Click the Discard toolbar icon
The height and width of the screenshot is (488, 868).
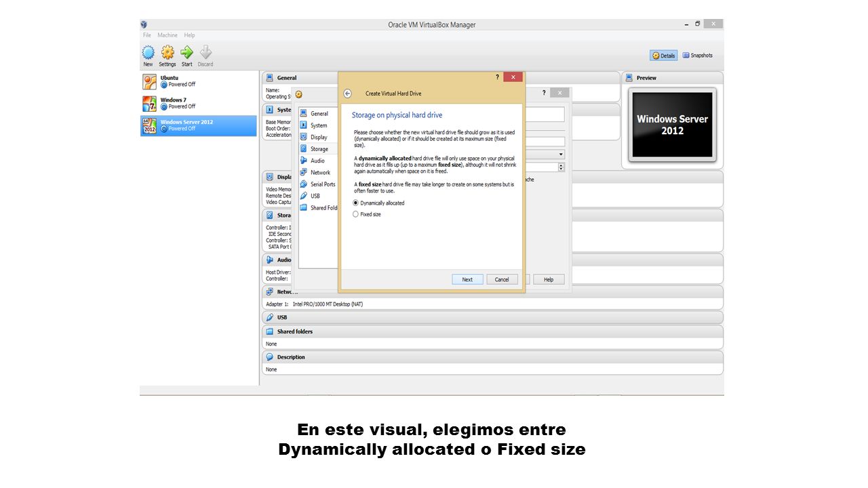[x=205, y=53]
